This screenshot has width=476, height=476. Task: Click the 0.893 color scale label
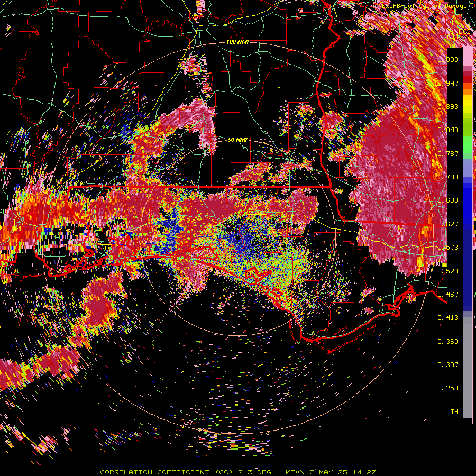pos(448,106)
